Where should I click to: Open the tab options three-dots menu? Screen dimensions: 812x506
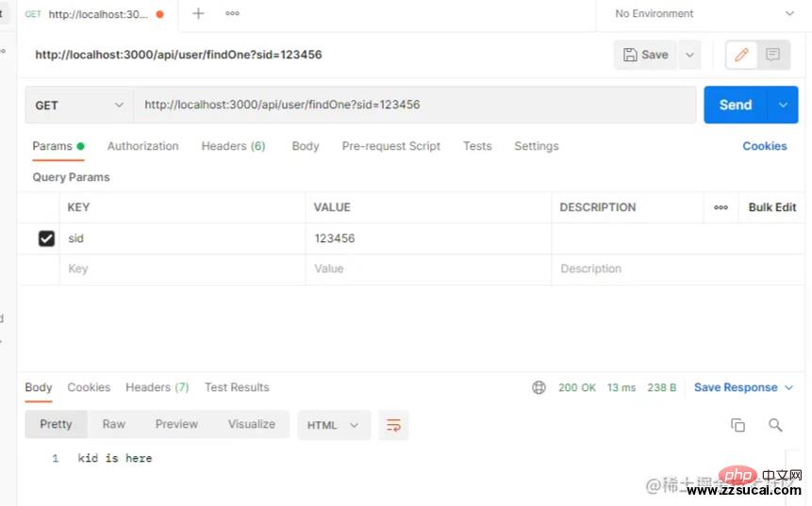tap(233, 13)
